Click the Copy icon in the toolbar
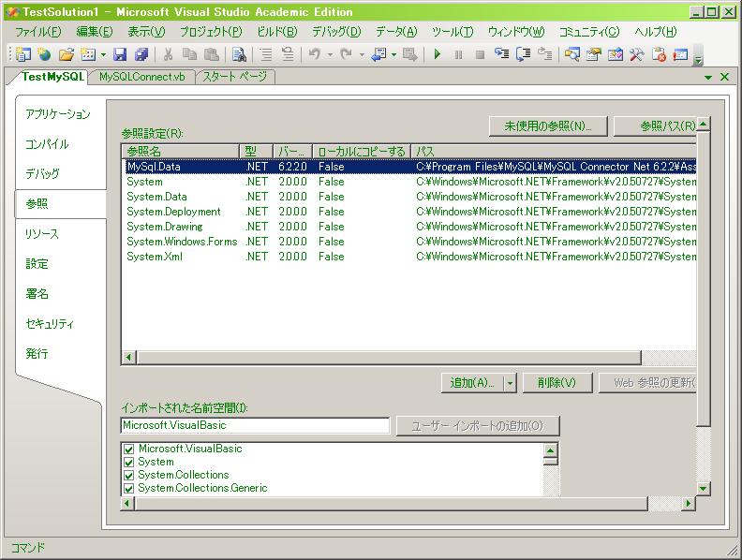This screenshot has width=742, height=560. click(189, 54)
